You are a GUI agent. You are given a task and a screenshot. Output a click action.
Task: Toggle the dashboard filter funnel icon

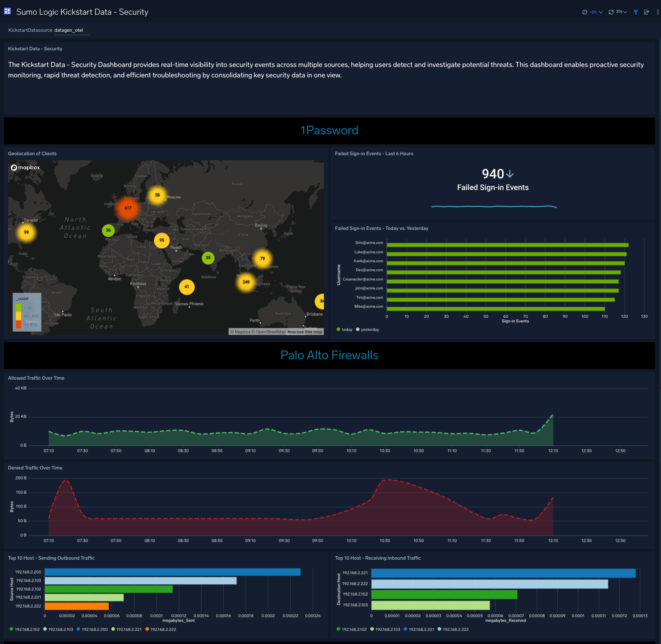635,12
